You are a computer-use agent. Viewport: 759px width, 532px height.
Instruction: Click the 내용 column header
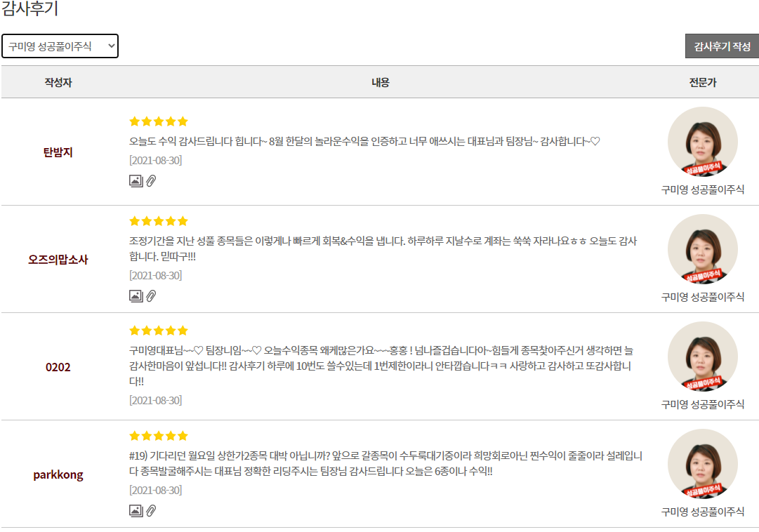381,82
